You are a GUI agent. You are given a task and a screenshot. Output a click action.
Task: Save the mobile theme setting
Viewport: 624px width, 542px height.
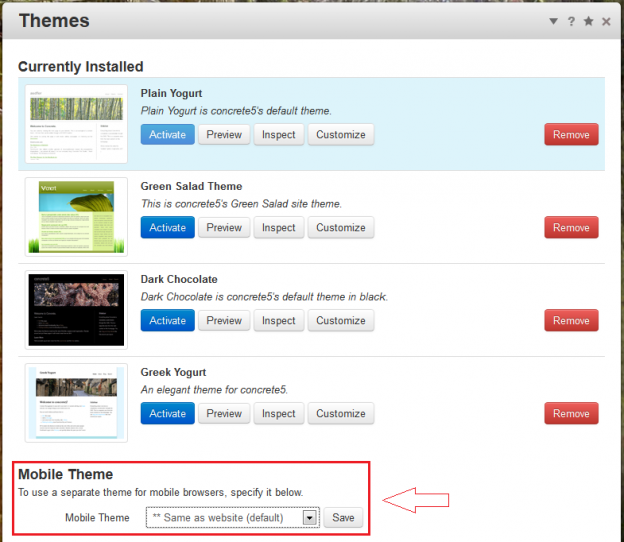coord(343,517)
